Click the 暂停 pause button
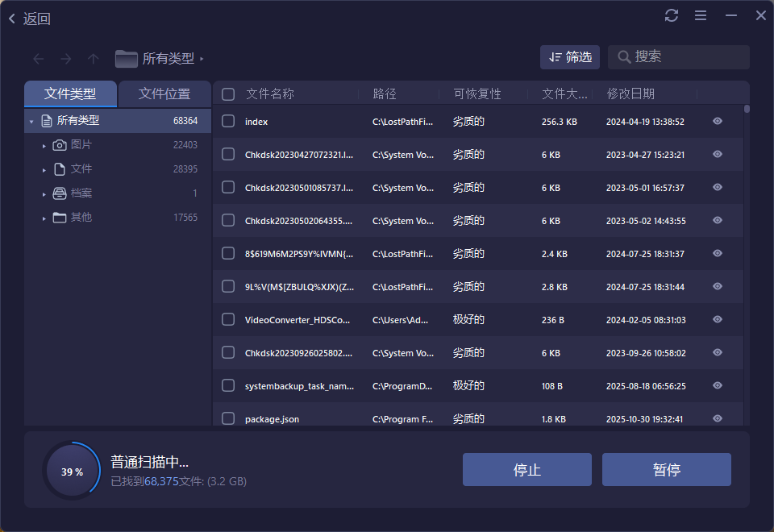Screen dimensions: 774x532 coord(667,469)
